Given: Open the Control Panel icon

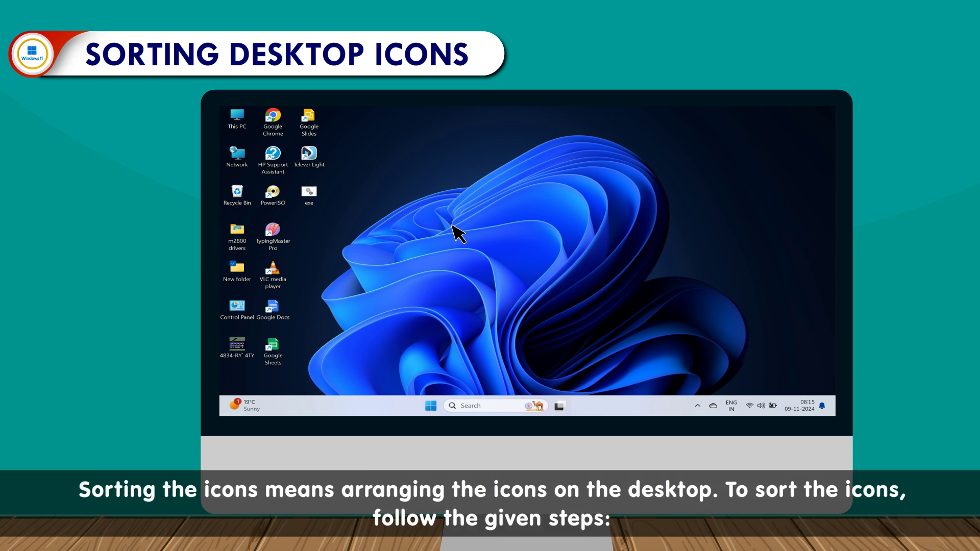Looking at the screenshot, I should click(237, 307).
